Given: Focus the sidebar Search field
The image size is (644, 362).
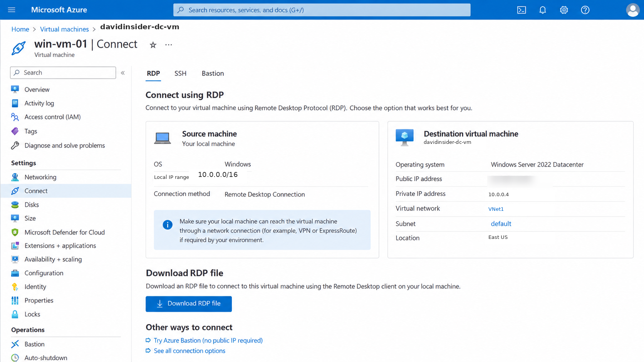Looking at the screenshot, I should 63,73.
